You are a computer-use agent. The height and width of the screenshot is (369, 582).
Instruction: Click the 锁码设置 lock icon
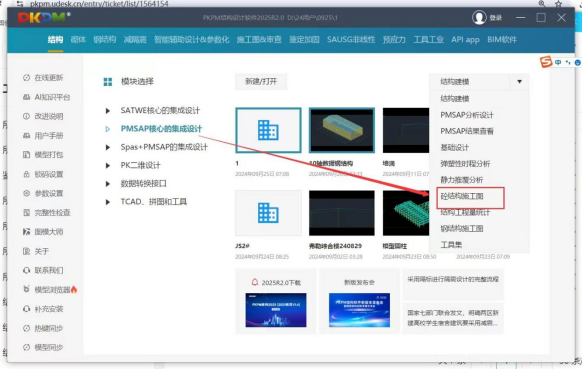click(x=26, y=174)
